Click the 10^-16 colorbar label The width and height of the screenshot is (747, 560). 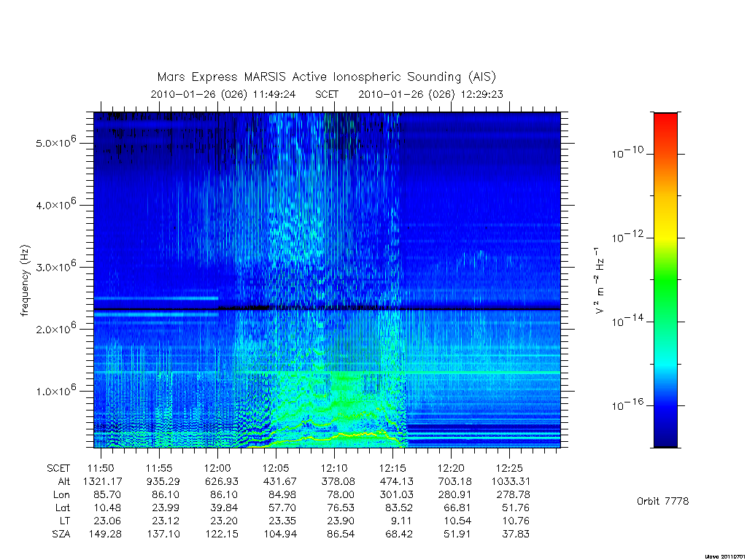(627, 404)
